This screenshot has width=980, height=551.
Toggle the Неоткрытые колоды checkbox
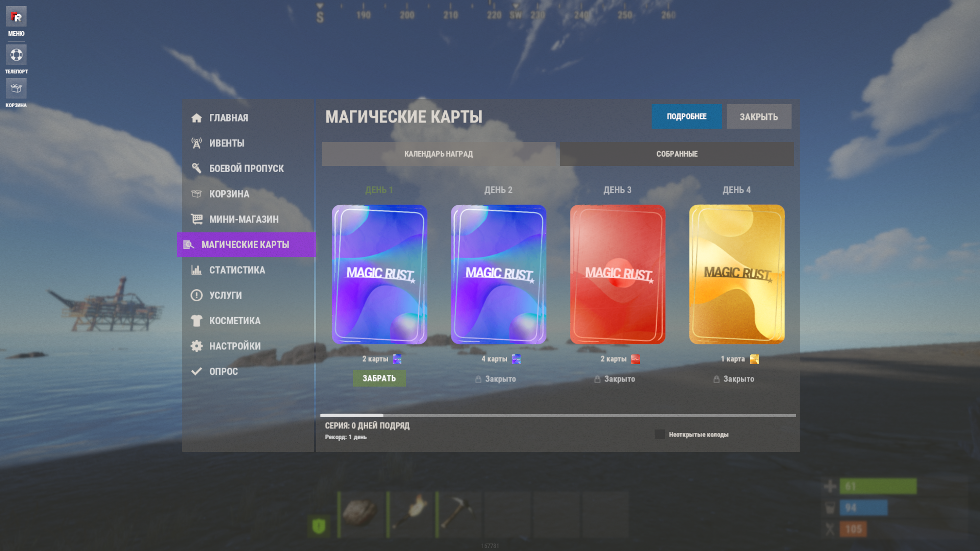[660, 435]
